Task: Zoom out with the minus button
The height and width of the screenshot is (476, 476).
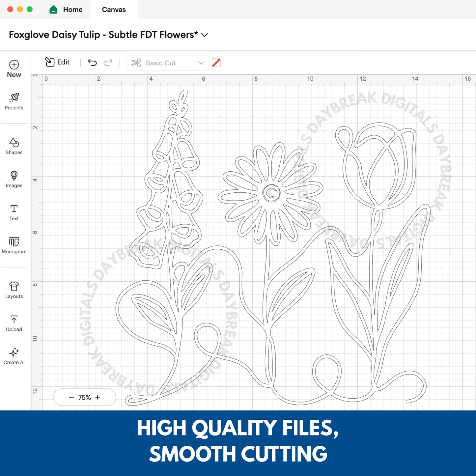Action: click(70, 397)
